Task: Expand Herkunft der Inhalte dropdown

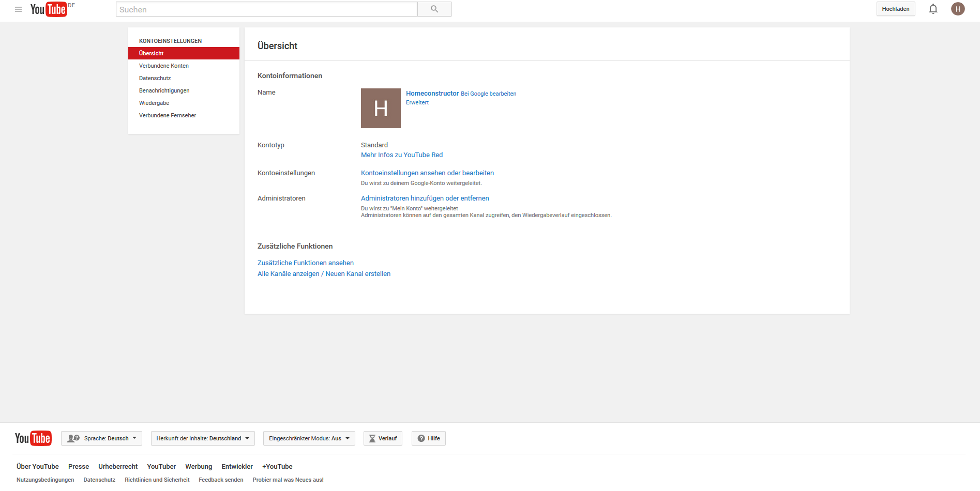Action: point(203,438)
